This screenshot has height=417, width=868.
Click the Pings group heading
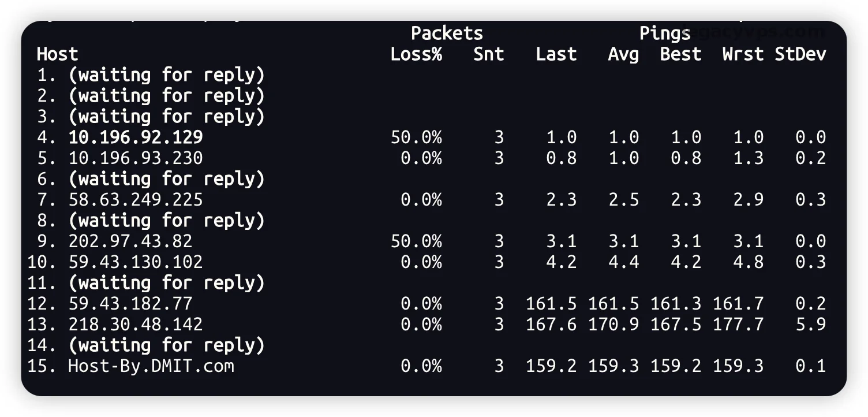[x=665, y=33]
